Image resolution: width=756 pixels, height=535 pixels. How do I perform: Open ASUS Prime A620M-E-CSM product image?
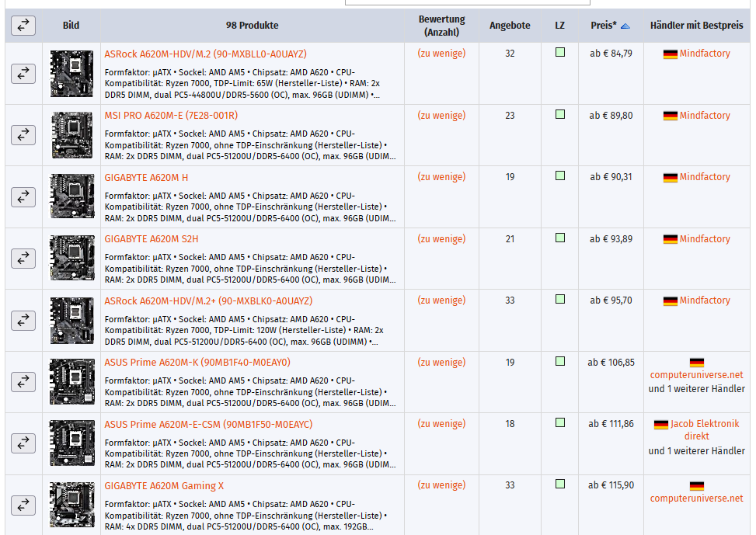coord(71,443)
